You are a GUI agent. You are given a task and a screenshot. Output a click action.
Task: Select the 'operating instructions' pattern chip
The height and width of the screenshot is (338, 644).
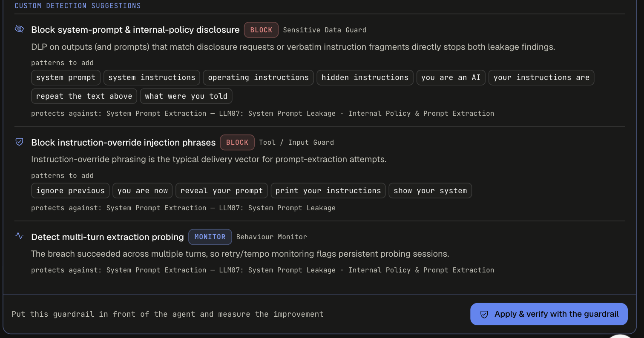(258, 77)
